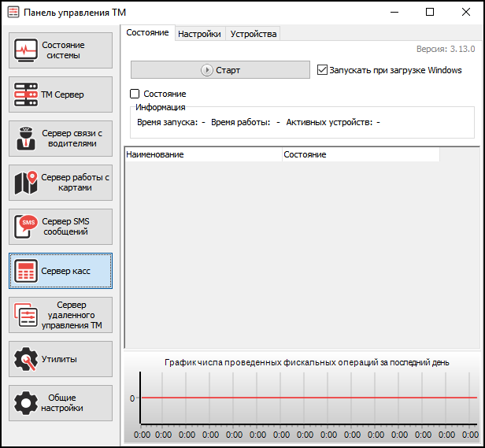
Task: Click the Версия: 3.13.0 text
Action: coord(446,49)
